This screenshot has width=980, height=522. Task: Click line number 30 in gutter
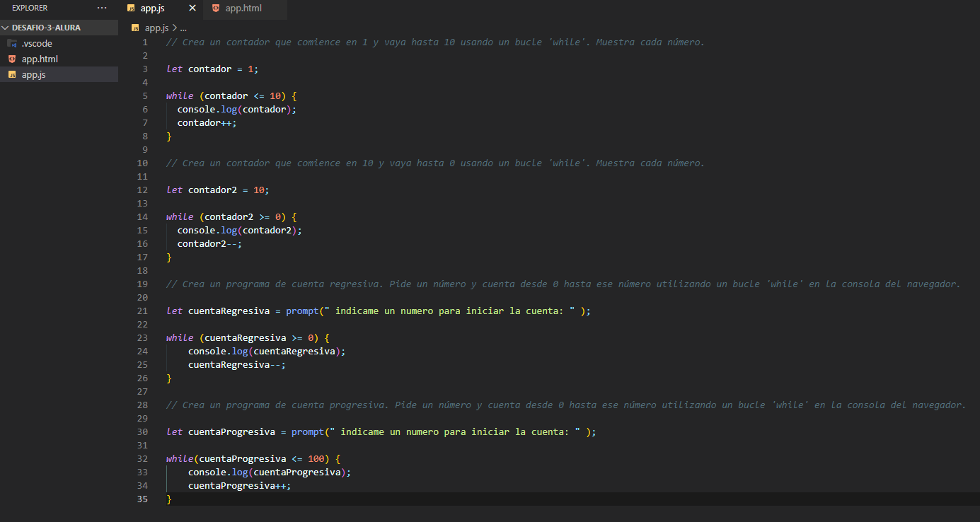tap(143, 432)
